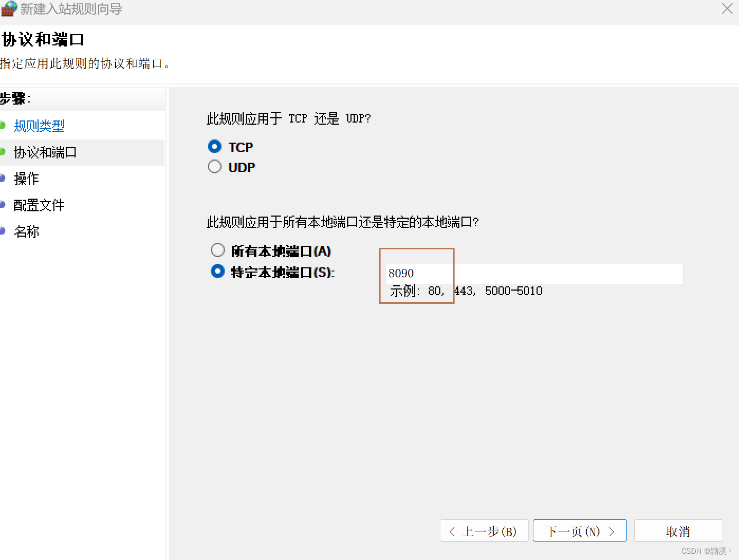This screenshot has height=560, width=739.
Task: Click the 上一步(B) button
Action: 484,530
